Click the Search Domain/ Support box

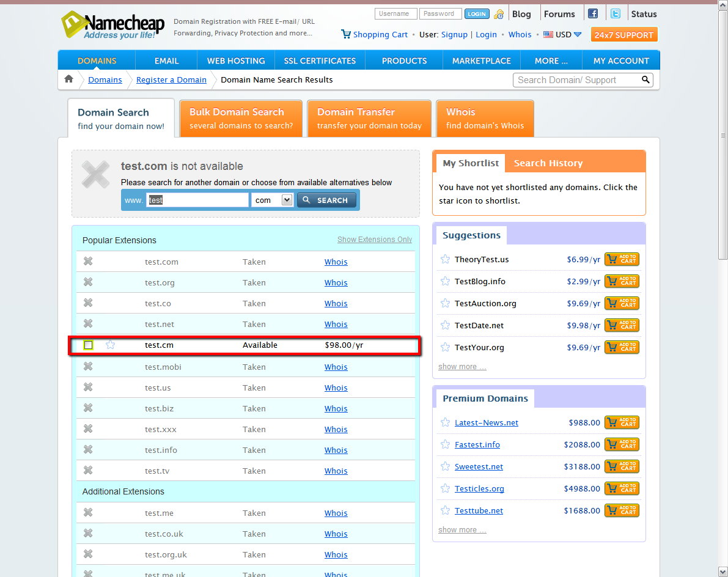576,80
